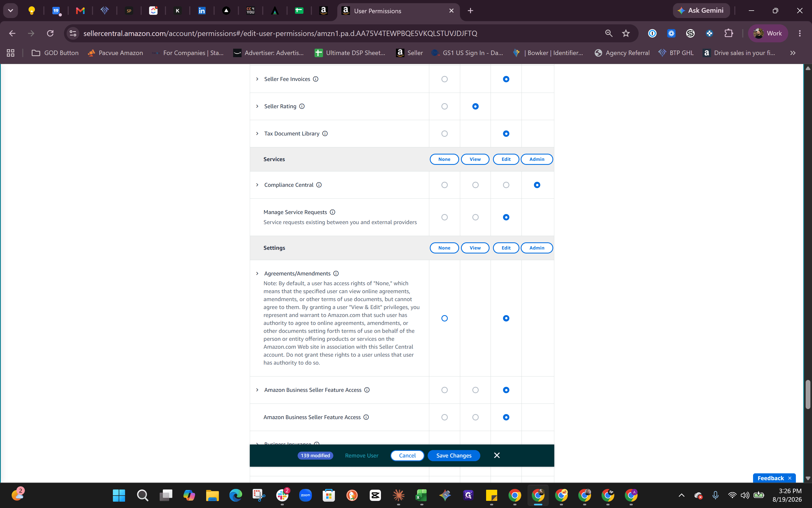812x508 pixels.
Task: Expand the Tax Document Library row
Action: coord(257,133)
